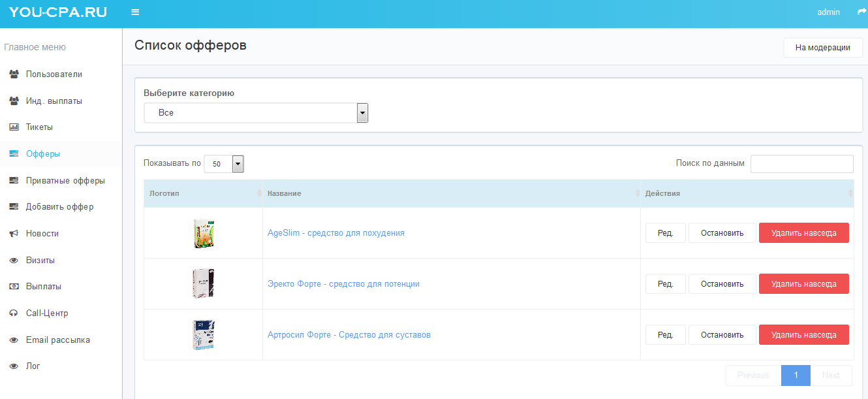Click the Визиты eye icon
This screenshot has width=868, height=399.
tap(14, 261)
